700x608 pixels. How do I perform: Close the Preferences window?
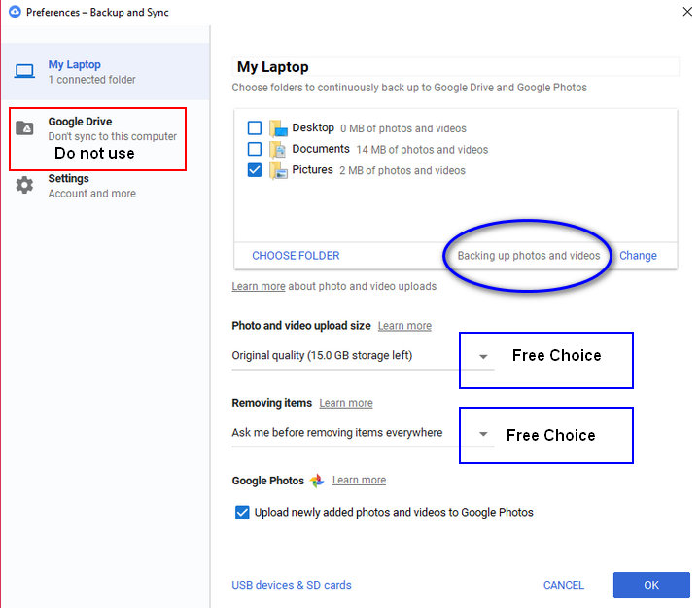687,12
